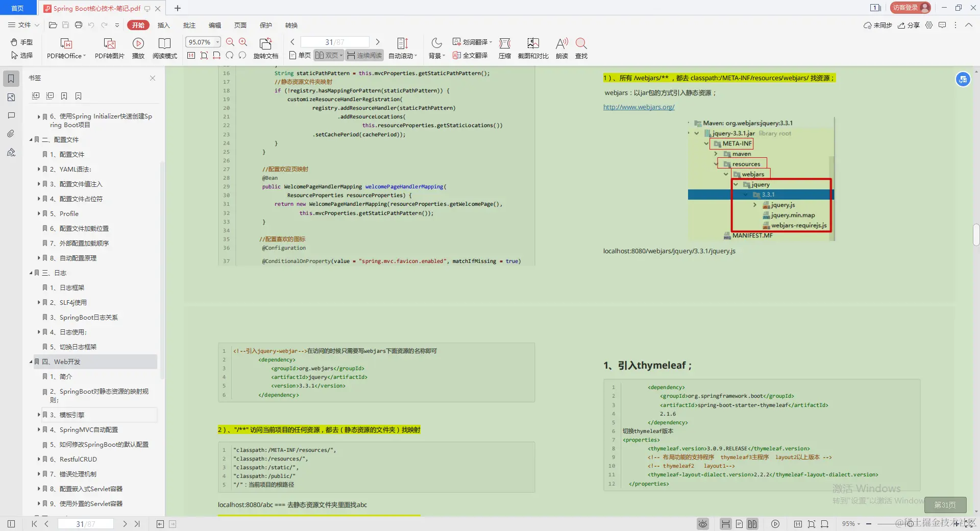Select the Hand tool (手型)
Image resolution: width=980 pixels, height=531 pixels.
coord(22,42)
